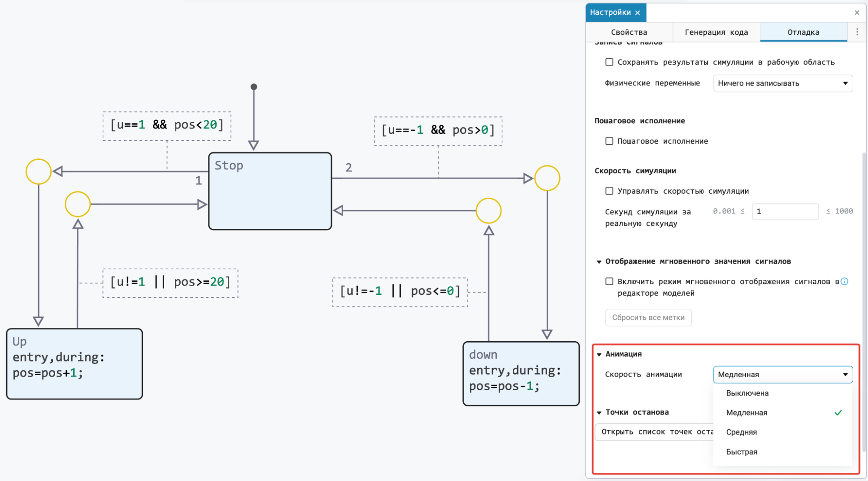Viewport: 868px width, 481px height.
Task: Switch to the Свойства tab
Action: 629,32
